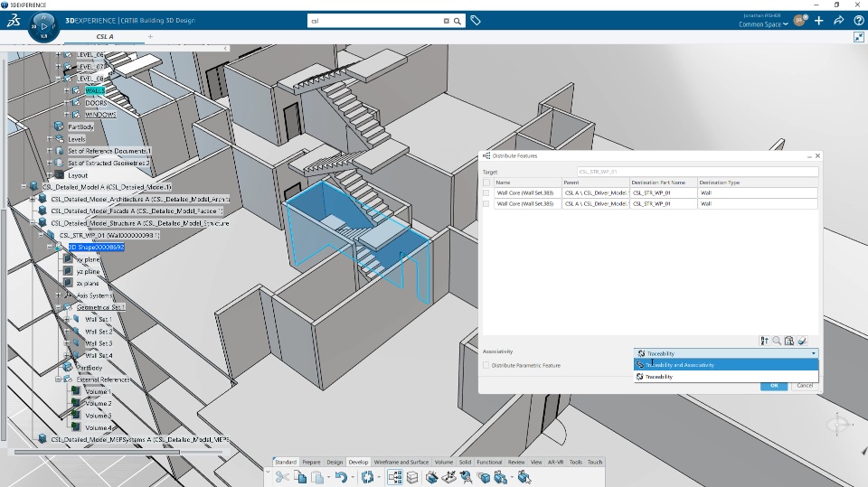Click the plus Add icon in top bar
The image size is (868, 487).
coord(819,21)
